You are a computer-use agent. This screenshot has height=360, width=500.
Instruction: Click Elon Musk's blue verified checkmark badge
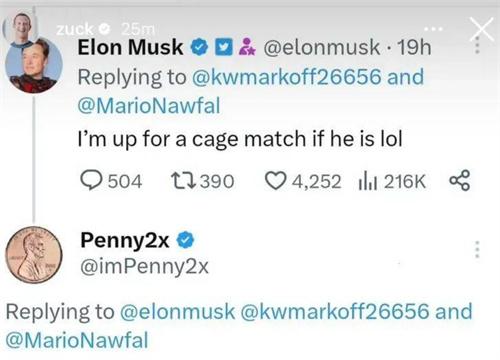pyautogui.click(x=199, y=47)
